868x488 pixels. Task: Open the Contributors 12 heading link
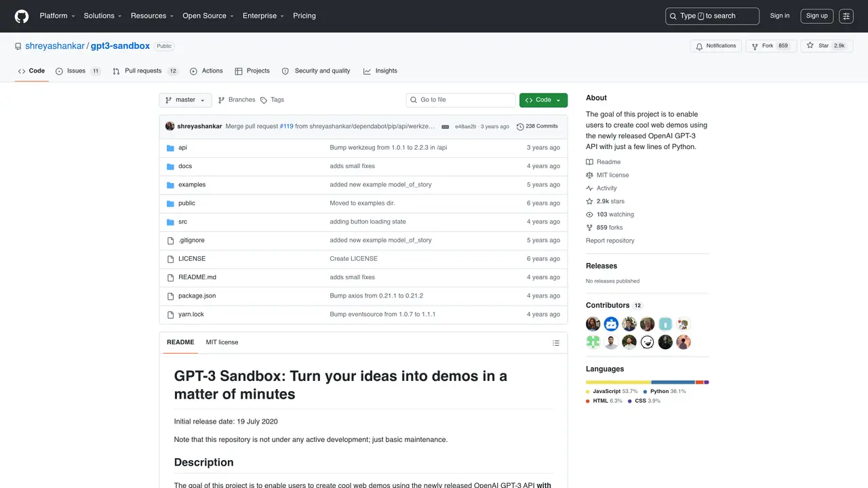click(x=614, y=306)
